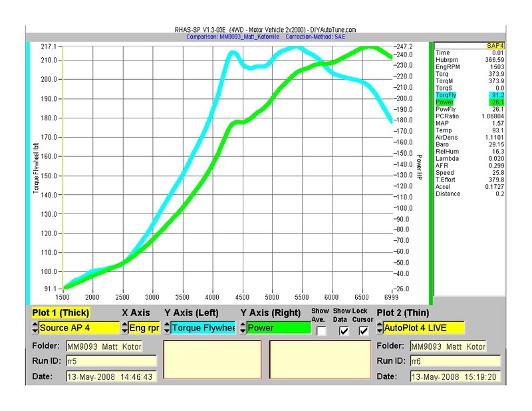Tick the Show Ave. checkbox
This screenshot has height=411, width=532.
[x=321, y=331]
